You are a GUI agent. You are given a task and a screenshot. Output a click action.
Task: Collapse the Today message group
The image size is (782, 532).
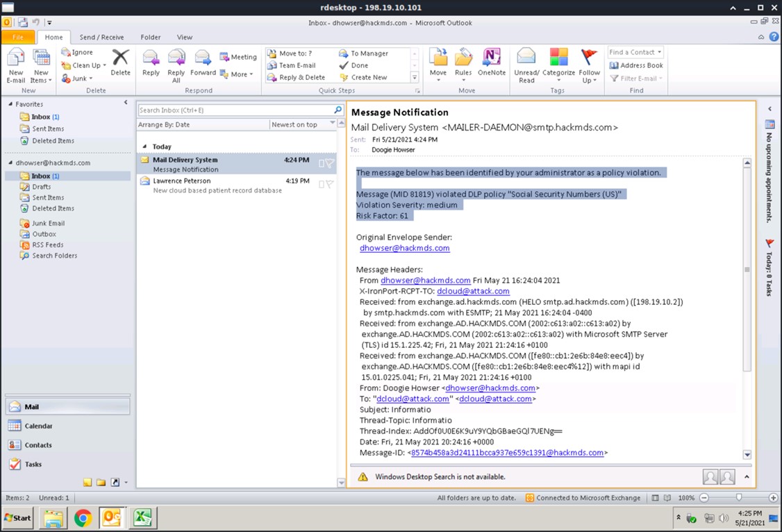coord(144,147)
